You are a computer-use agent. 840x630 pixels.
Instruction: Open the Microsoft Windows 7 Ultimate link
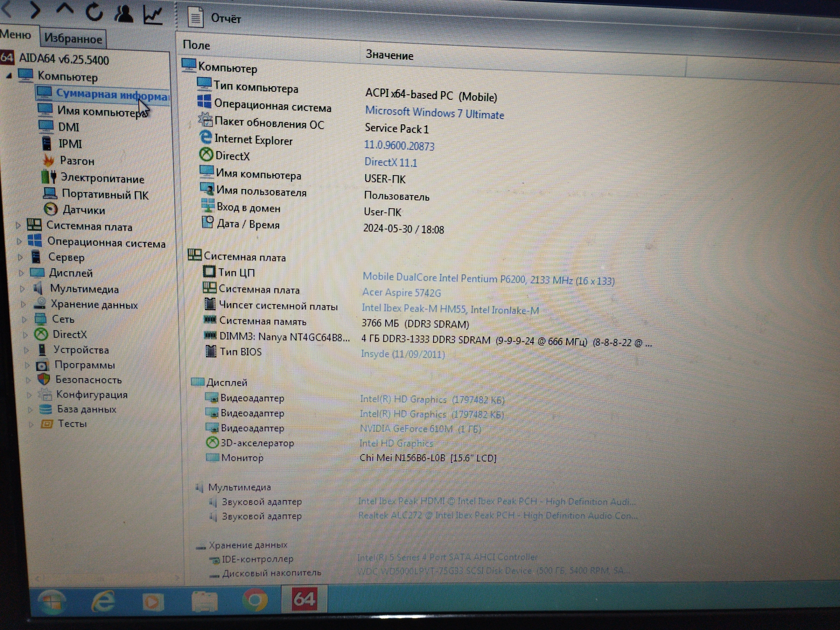click(434, 113)
